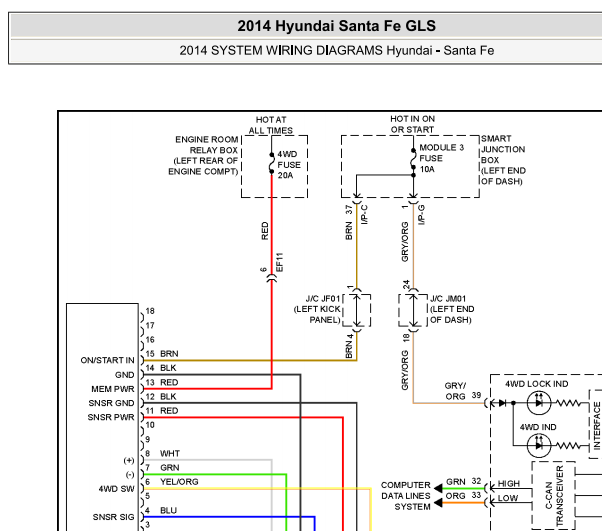Click the 'MODULE 3 FUSE 10A' label

point(442,158)
